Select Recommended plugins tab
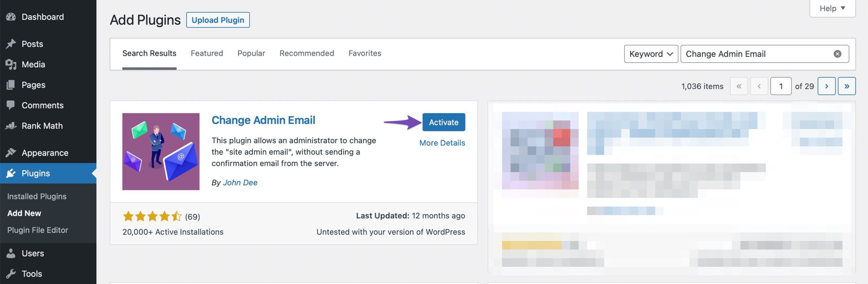The height and width of the screenshot is (284, 868). 306,53
